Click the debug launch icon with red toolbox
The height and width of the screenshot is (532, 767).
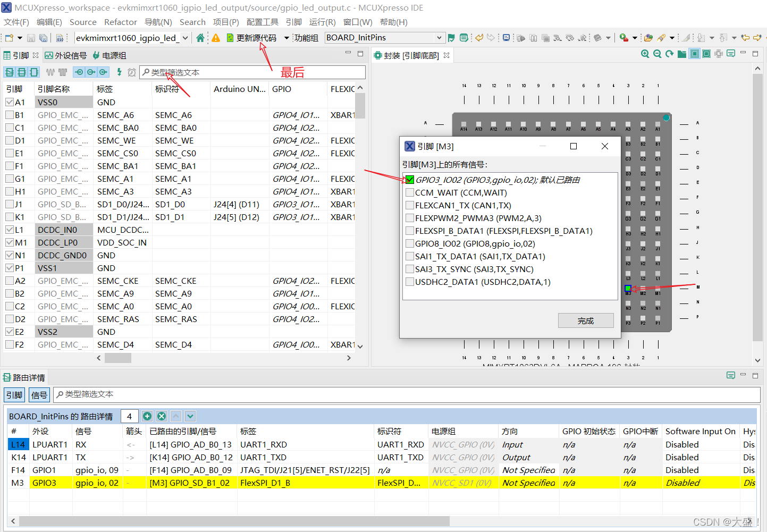click(x=624, y=38)
